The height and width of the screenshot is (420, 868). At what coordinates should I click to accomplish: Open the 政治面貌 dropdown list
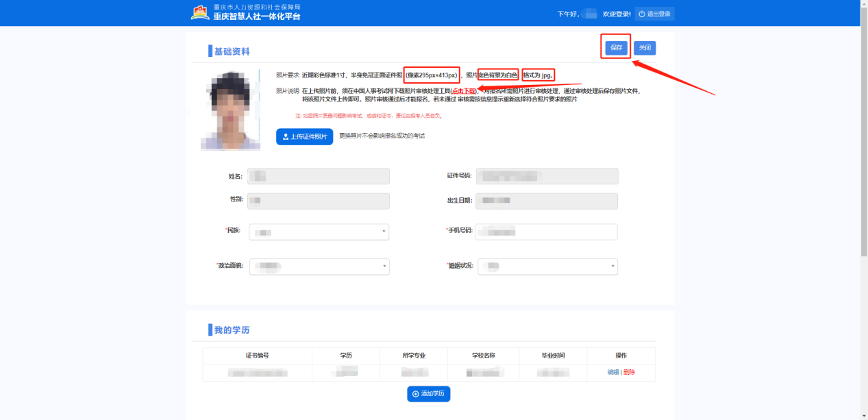coord(384,267)
